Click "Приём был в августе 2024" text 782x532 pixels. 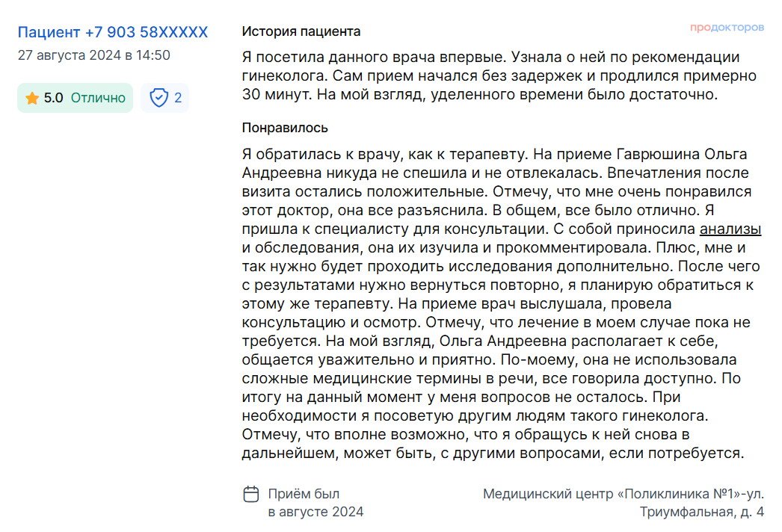(315, 503)
